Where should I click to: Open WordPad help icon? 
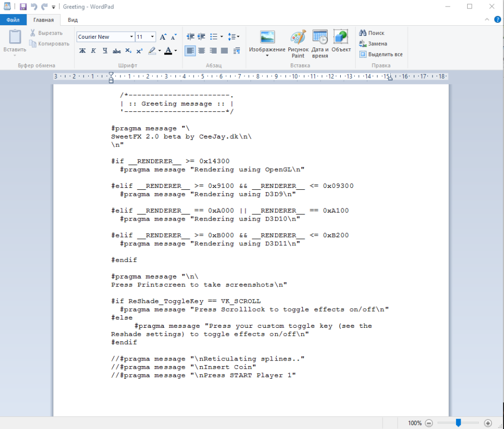(x=497, y=20)
